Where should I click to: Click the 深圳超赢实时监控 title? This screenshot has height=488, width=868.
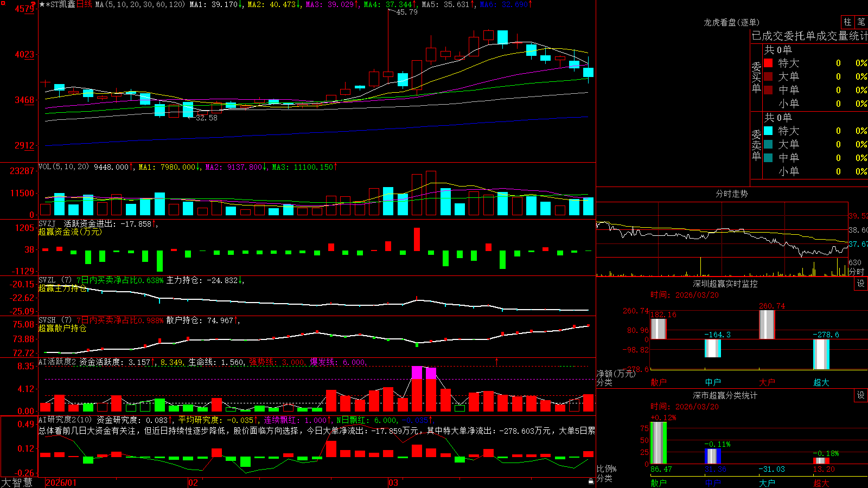coord(725,284)
